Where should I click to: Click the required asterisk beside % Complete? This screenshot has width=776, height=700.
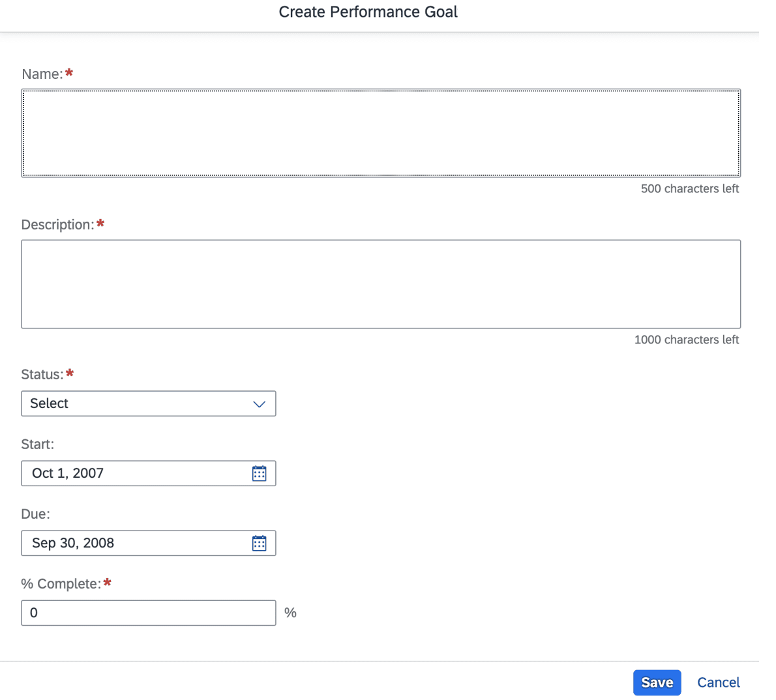tap(107, 582)
